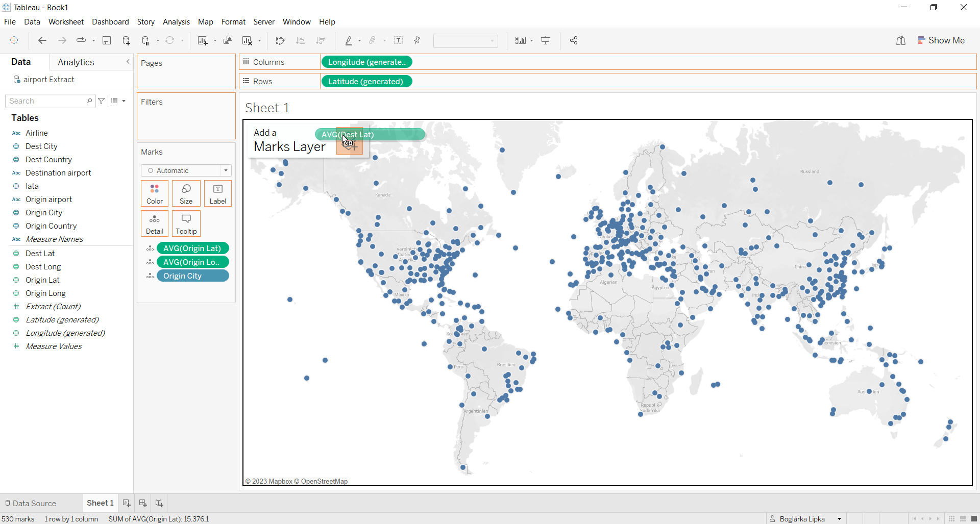Click the Swap Rows and Columns icon
Viewport: 980px width, 524px height.
click(x=280, y=41)
